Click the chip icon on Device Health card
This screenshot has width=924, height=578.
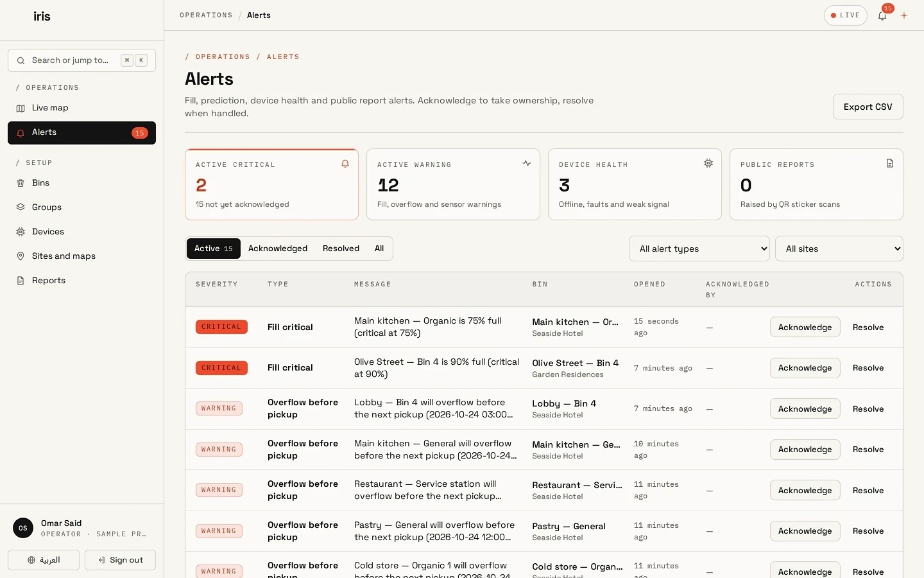708,164
